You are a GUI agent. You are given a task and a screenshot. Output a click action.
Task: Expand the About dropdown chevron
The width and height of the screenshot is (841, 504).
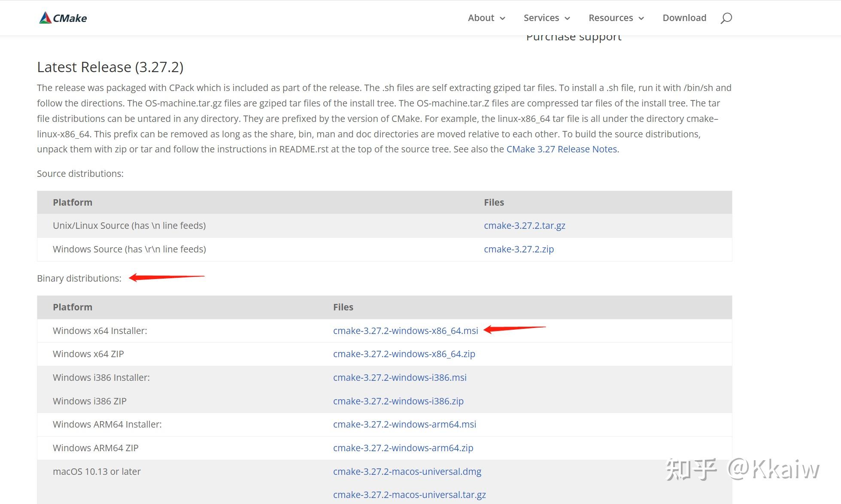[x=502, y=18]
